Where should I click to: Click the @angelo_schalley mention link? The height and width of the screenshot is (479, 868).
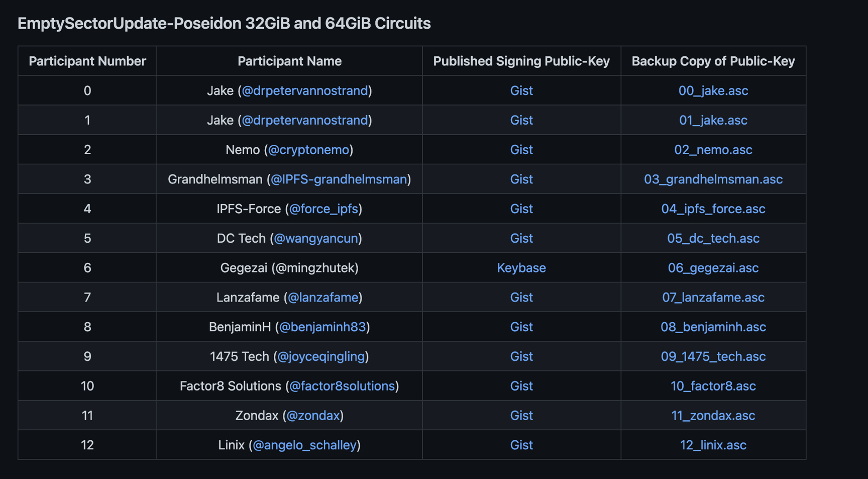click(304, 445)
